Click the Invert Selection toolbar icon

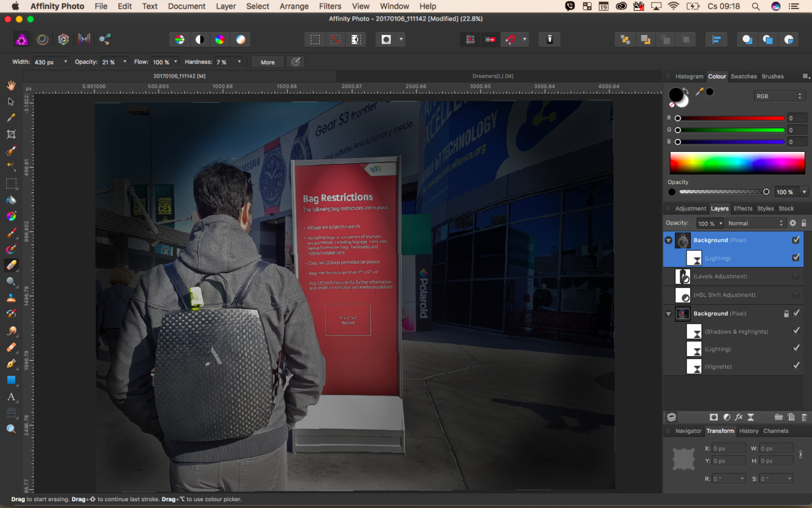point(355,39)
